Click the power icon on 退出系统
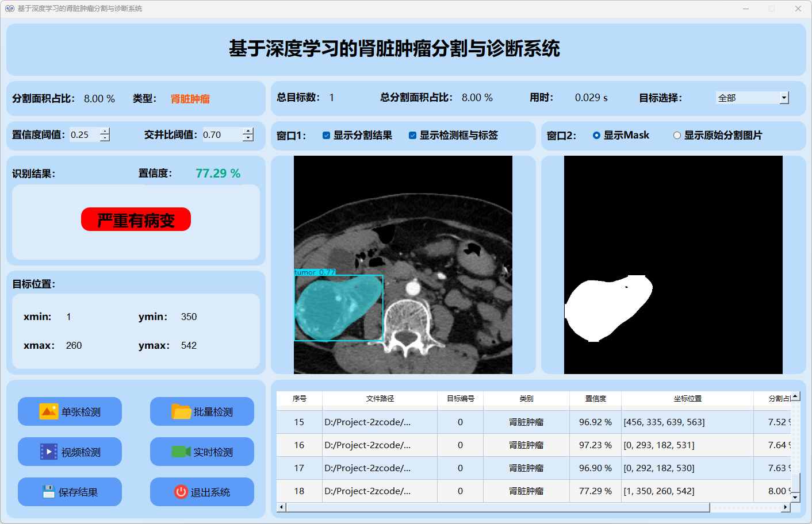 181,492
